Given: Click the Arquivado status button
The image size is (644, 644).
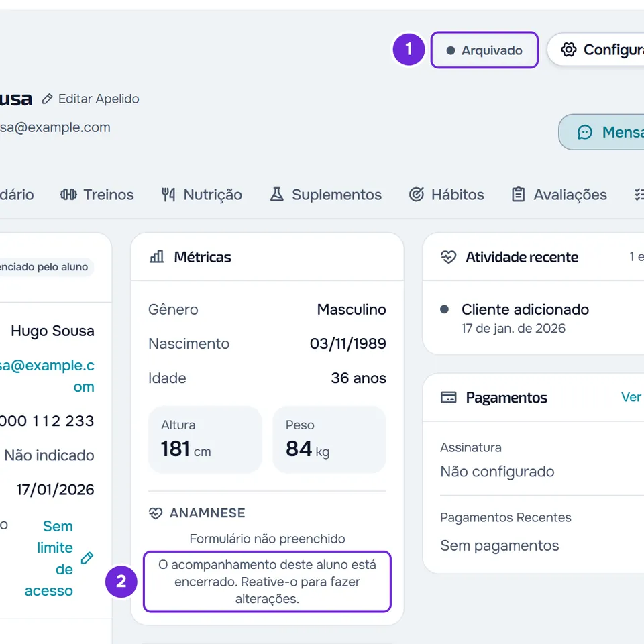Looking at the screenshot, I should point(484,50).
